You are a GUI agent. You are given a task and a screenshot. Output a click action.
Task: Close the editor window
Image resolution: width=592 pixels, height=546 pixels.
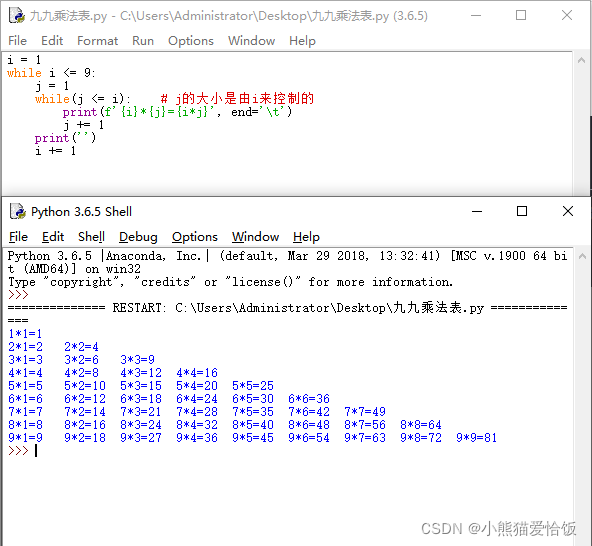(567, 15)
